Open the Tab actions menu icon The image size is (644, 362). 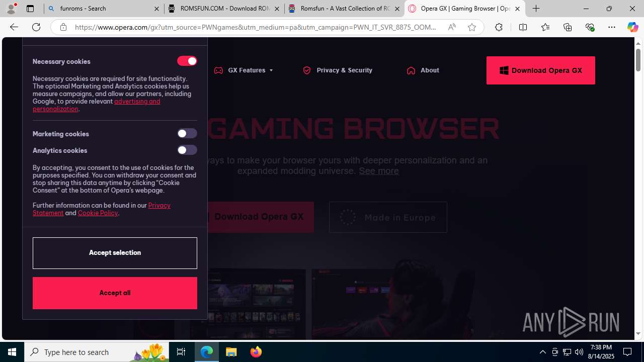[x=30, y=9]
